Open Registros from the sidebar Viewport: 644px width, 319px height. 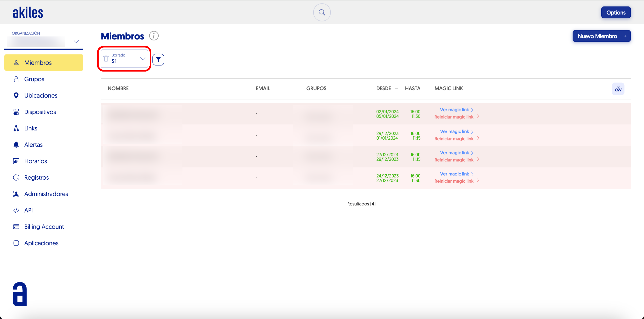tap(36, 177)
